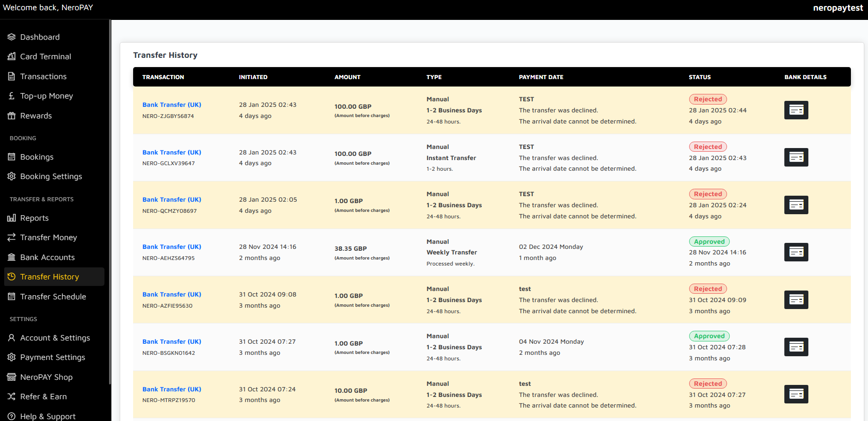
Task: View bank details for 38.35 GBP transfer
Action: 796,252
